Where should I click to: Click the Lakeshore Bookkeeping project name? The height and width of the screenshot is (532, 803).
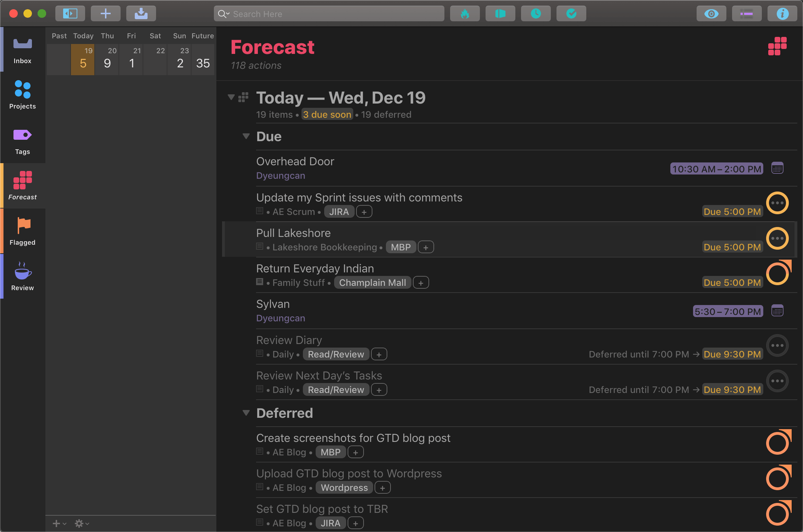(x=325, y=247)
